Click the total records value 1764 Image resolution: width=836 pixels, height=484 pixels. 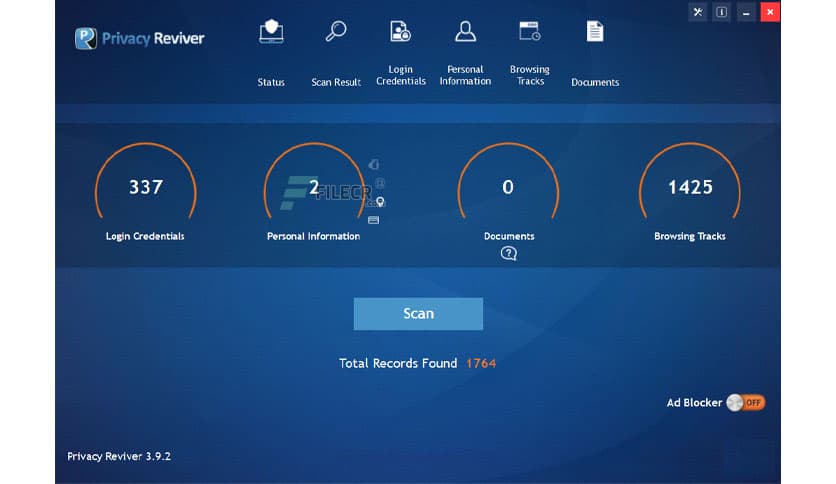click(481, 364)
